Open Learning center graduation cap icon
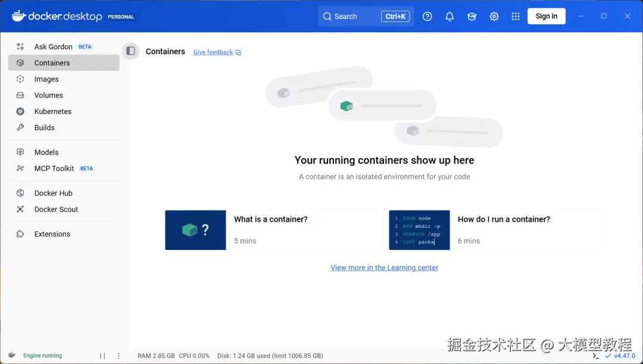This screenshot has height=364, width=643. point(472,17)
